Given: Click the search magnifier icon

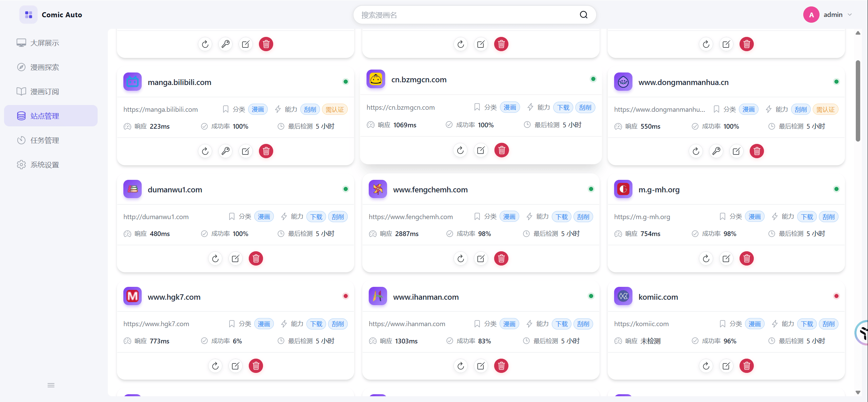Looking at the screenshot, I should 584,15.
